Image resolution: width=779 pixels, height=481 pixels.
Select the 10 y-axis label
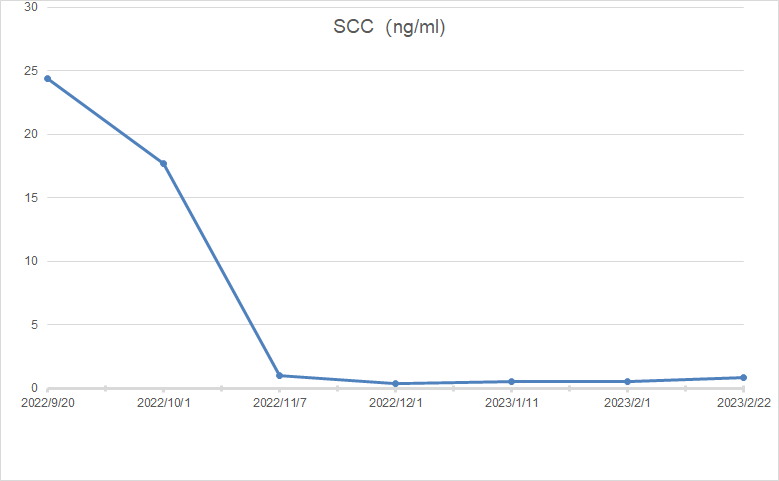click(31, 261)
